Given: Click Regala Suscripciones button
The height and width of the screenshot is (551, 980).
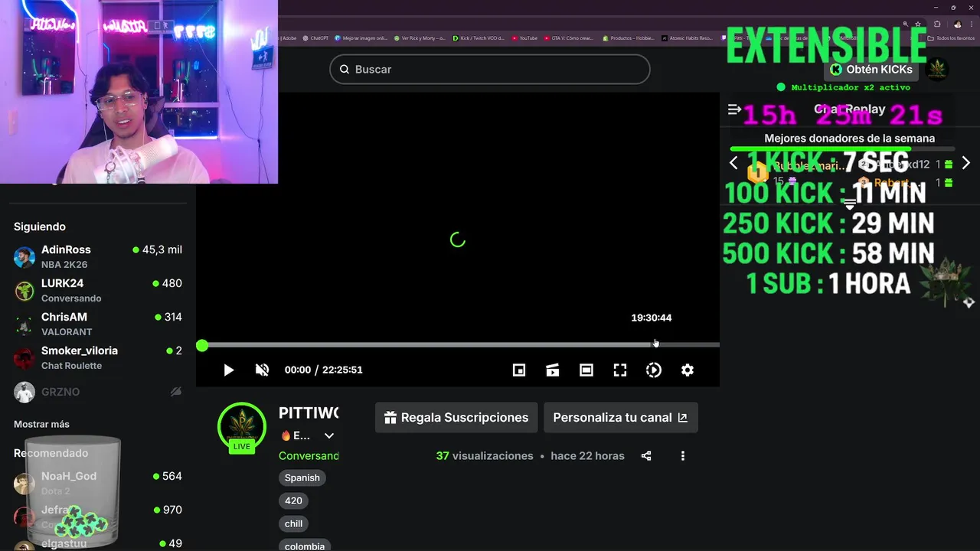Looking at the screenshot, I should click(456, 418).
